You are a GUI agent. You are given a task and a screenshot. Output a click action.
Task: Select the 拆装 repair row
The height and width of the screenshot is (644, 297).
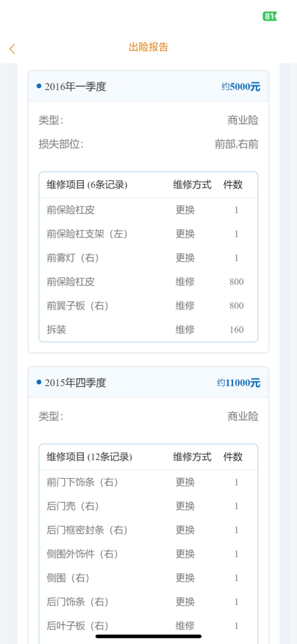[x=148, y=330]
